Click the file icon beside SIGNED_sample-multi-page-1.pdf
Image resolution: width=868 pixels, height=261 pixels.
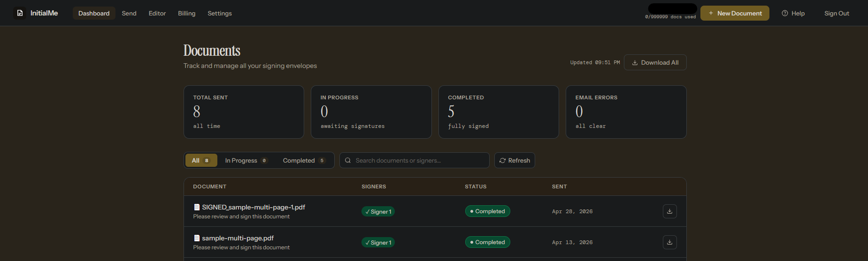197,207
